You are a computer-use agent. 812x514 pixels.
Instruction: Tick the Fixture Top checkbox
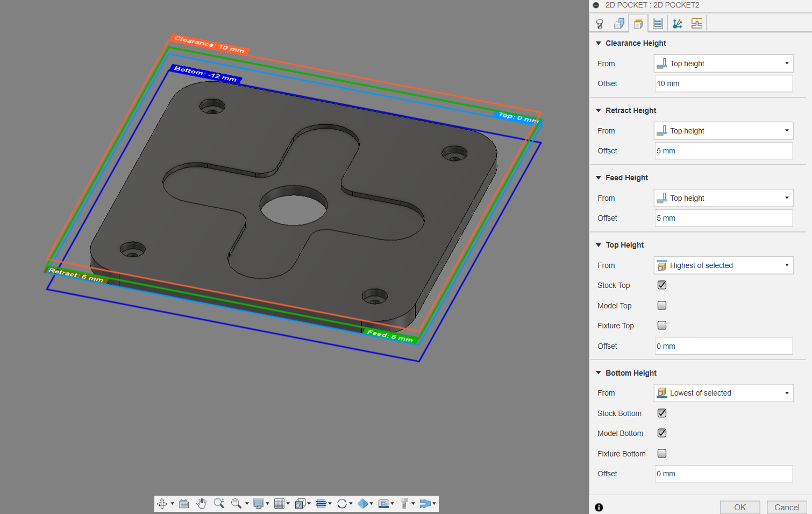(x=662, y=326)
